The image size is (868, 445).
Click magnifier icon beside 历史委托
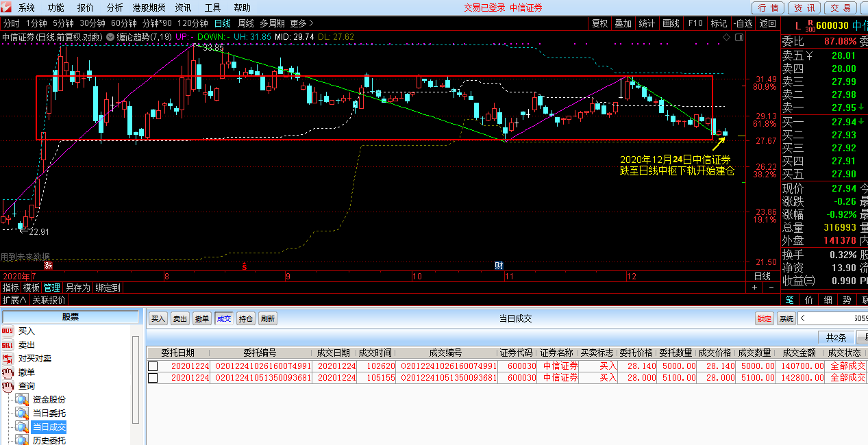click(x=23, y=441)
